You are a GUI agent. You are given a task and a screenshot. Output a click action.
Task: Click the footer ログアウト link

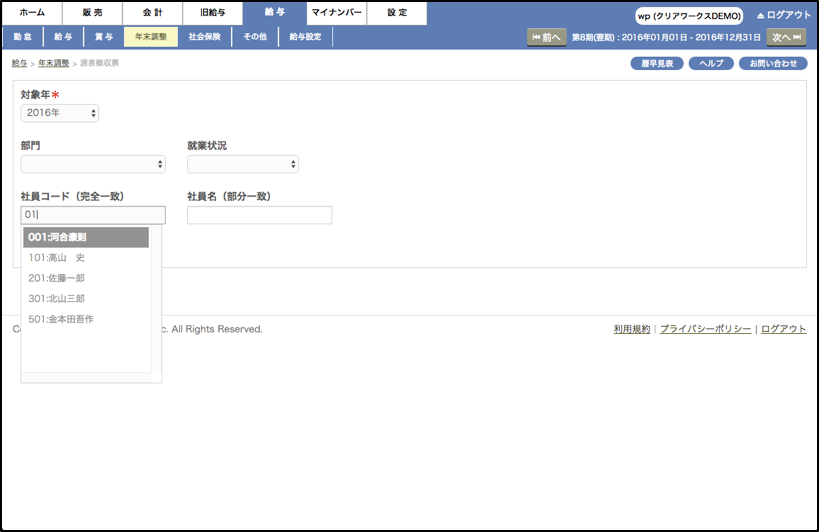pos(783,329)
